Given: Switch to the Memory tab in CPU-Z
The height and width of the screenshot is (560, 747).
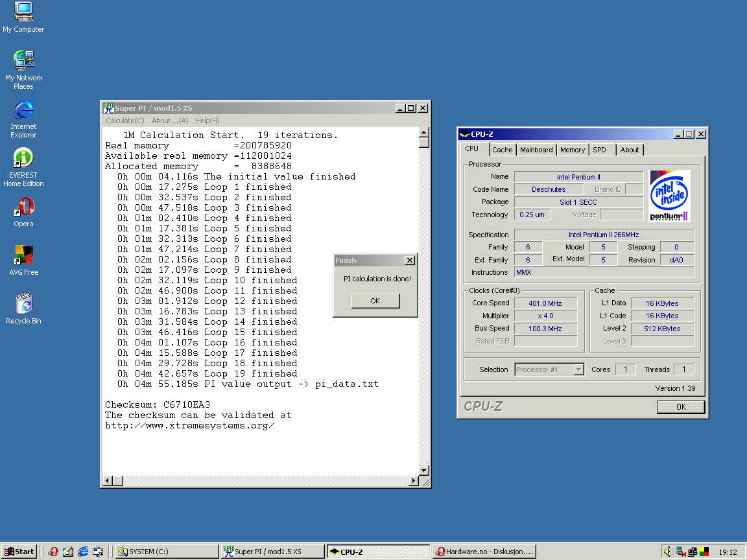Looking at the screenshot, I should click(x=572, y=150).
